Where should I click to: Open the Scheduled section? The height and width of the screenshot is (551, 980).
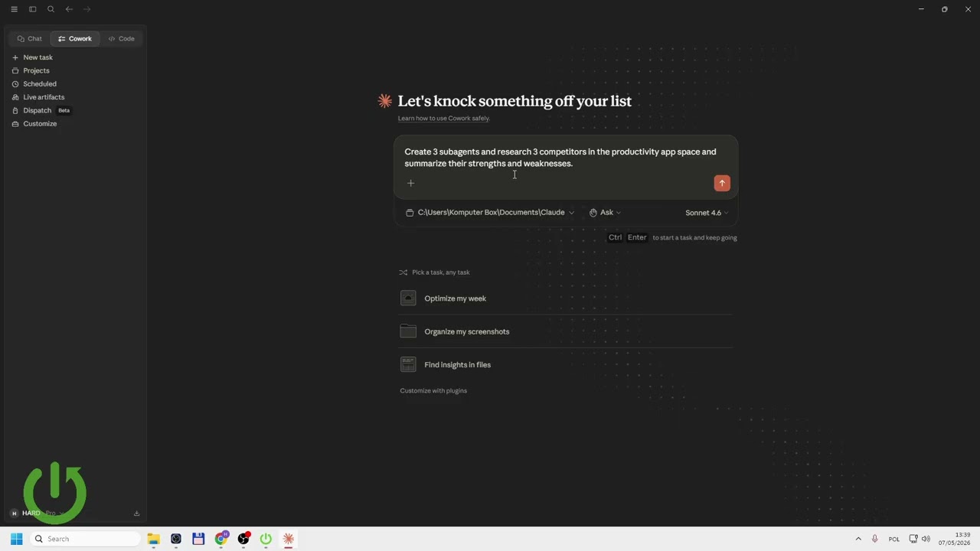tap(76, 84)
